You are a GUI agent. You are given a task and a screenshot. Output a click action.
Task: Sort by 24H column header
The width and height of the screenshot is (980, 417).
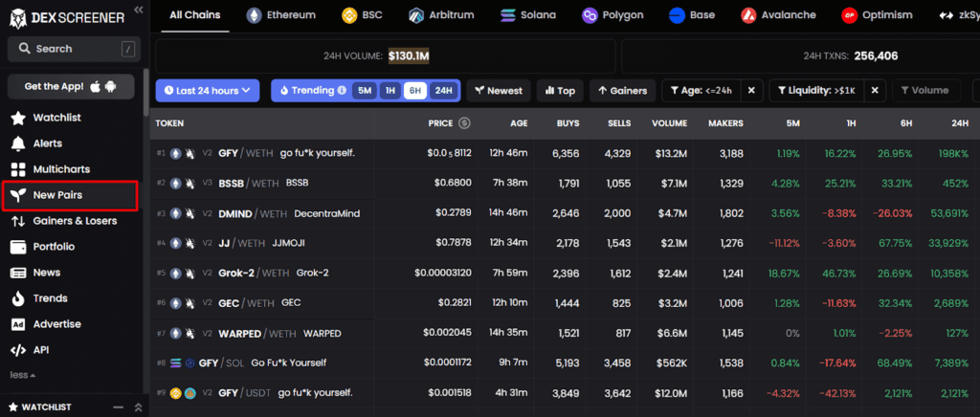click(x=960, y=123)
